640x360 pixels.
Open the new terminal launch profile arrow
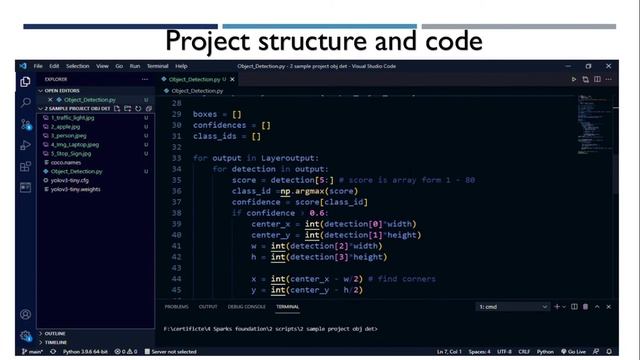564,307
